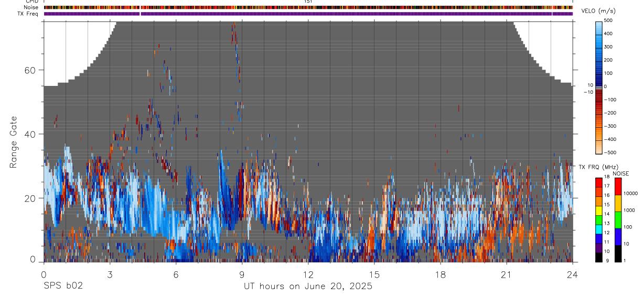
Task: Click the 'TX Freq' row label at top left
Action: pyautogui.click(x=28, y=14)
